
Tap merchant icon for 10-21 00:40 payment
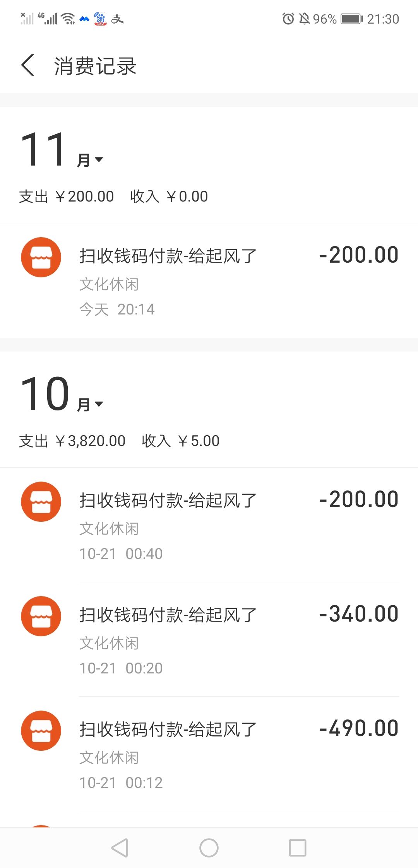tap(41, 502)
